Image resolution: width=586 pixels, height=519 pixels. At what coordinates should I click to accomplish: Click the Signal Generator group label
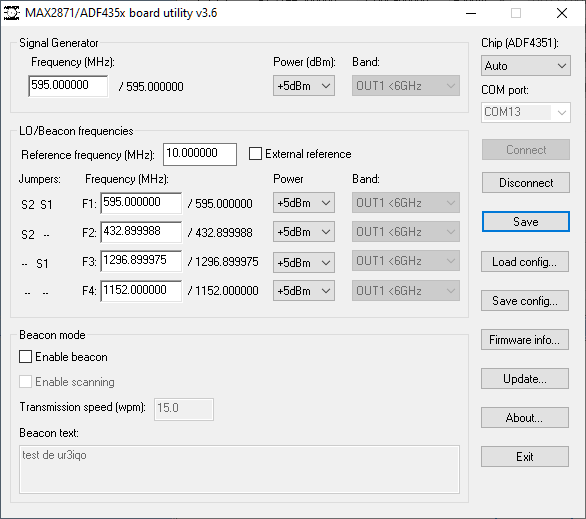click(x=59, y=43)
